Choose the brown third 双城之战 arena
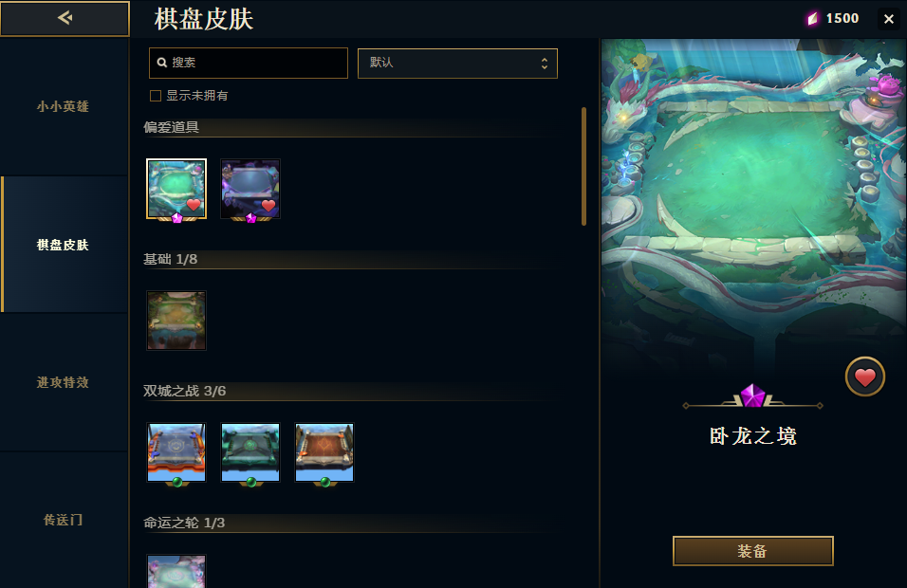 tap(324, 452)
